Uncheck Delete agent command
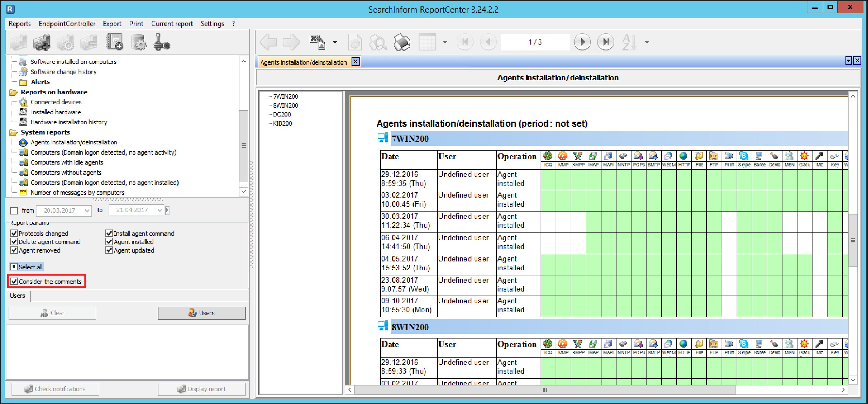Image resolution: width=868 pixels, height=404 pixels. [14, 241]
